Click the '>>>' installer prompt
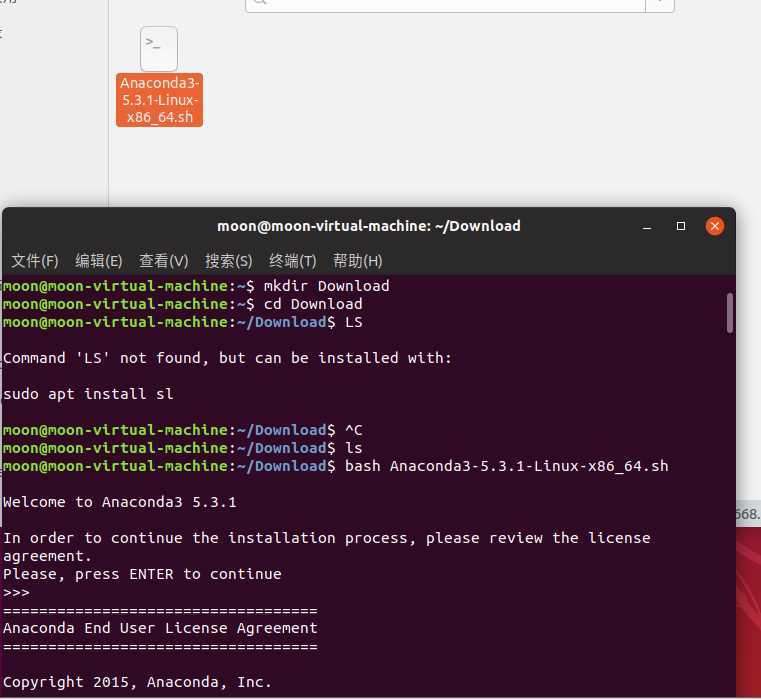The image size is (761, 700). point(16,593)
